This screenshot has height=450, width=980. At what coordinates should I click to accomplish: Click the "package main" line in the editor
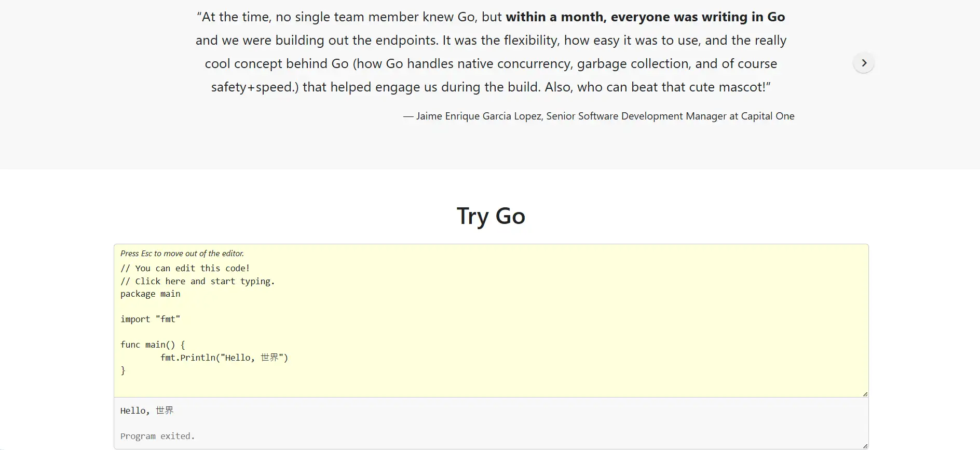coord(151,294)
